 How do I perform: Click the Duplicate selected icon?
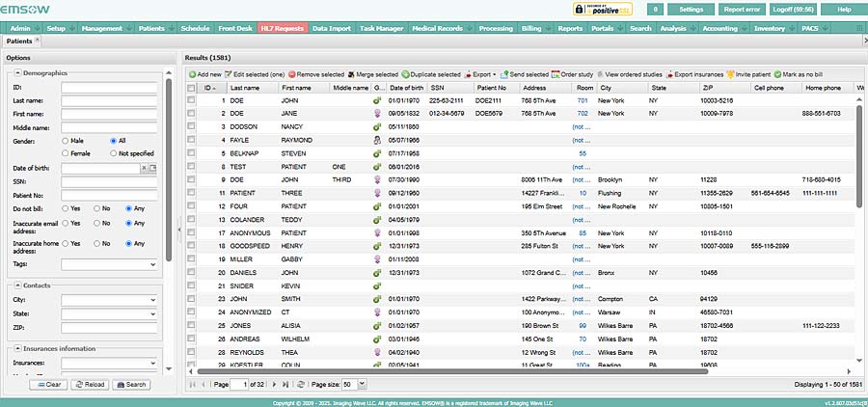[406, 74]
